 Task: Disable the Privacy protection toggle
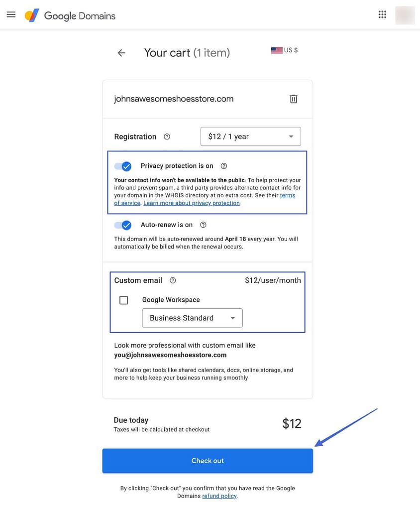pyautogui.click(x=123, y=166)
